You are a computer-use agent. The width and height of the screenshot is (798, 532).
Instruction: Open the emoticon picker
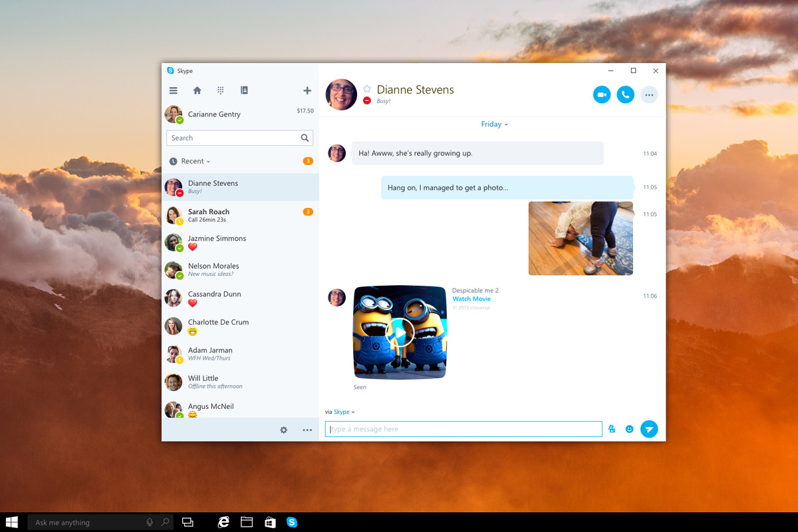(630, 429)
